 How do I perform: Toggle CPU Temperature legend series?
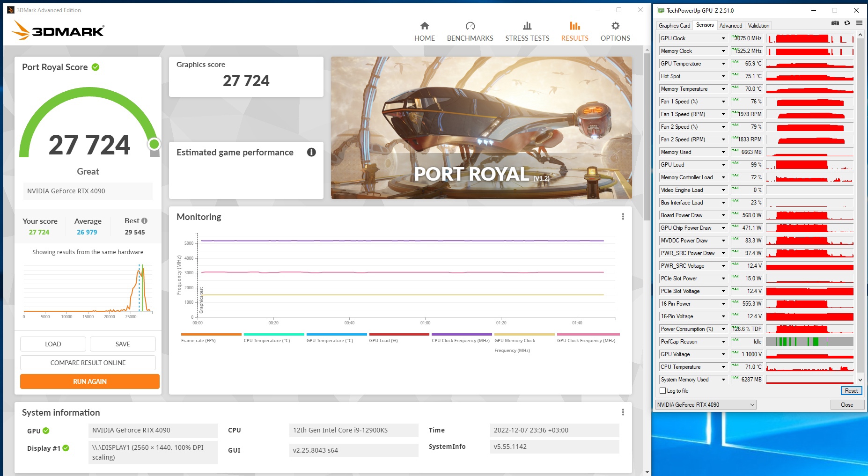tap(274, 338)
